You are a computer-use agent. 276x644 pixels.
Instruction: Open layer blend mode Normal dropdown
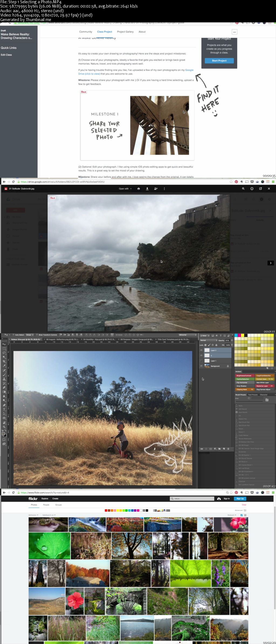[208, 340]
